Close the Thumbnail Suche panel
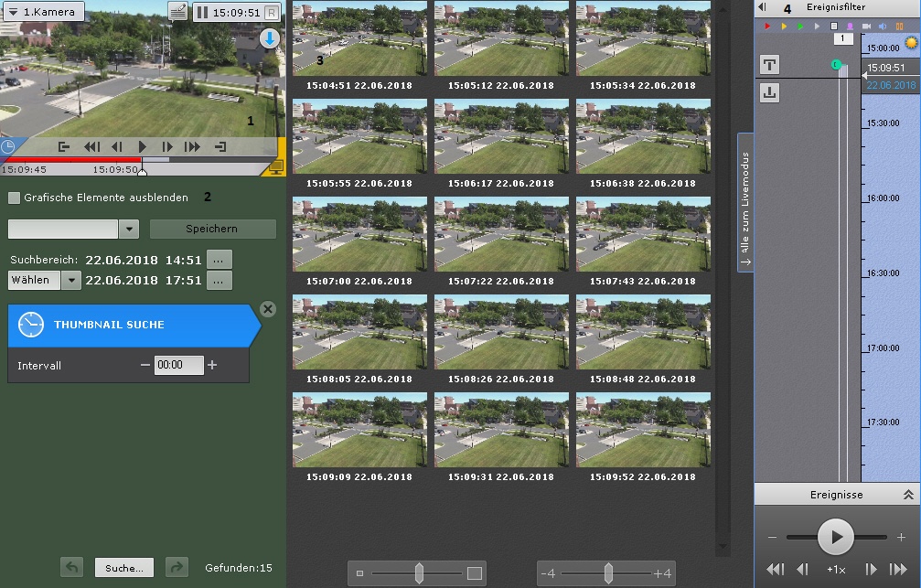The width and height of the screenshot is (921, 588). [268, 309]
